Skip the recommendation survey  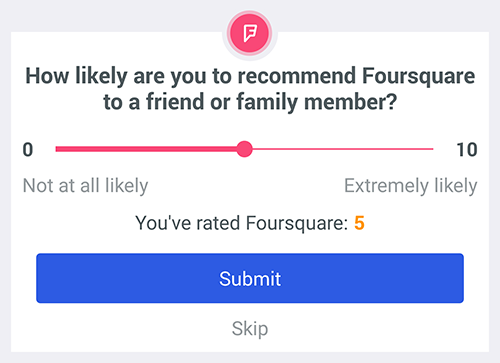pos(250,329)
